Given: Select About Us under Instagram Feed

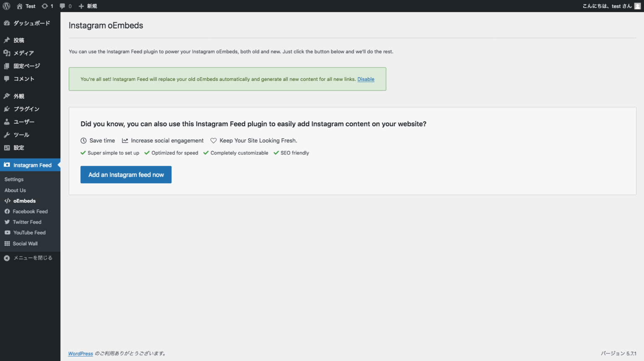Looking at the screenshot, I should pos(15,190).
